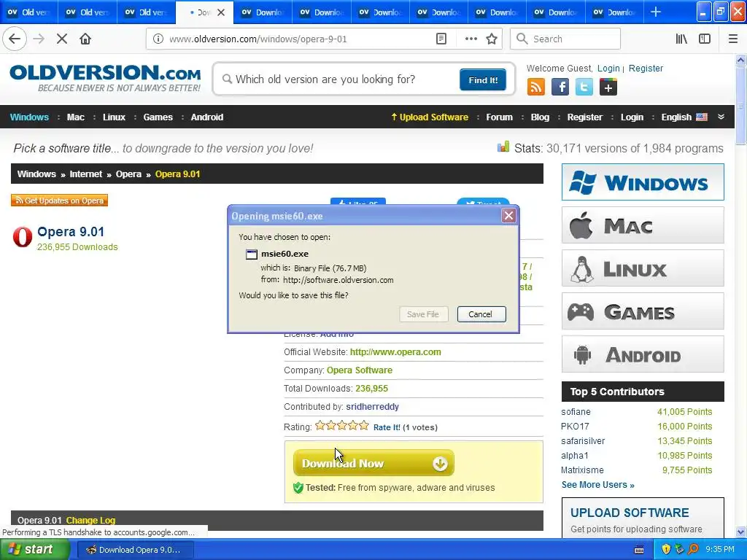Open the Windows category banner in the sidebar

643,182
